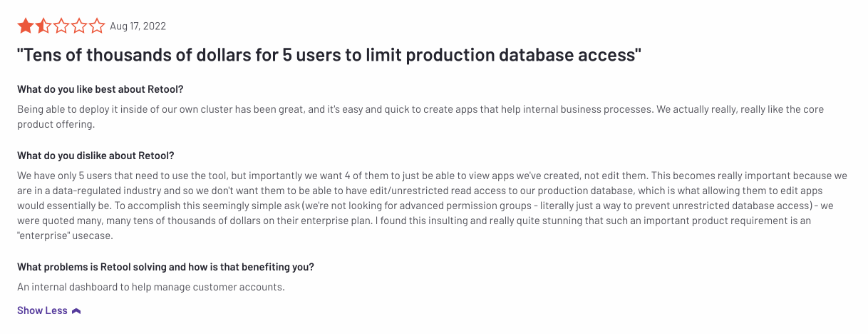
Task: Click the fifth empty rating star
Action: point(96,26)
